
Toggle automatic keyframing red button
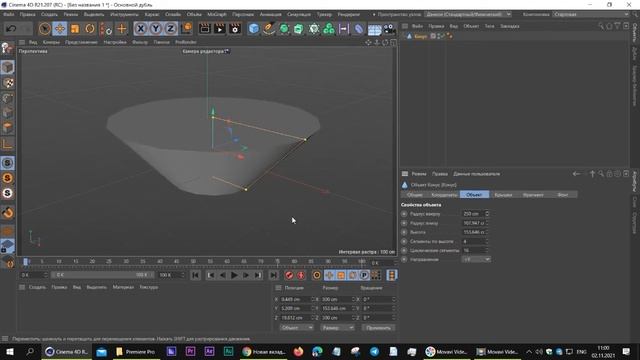tap(301, 275)
